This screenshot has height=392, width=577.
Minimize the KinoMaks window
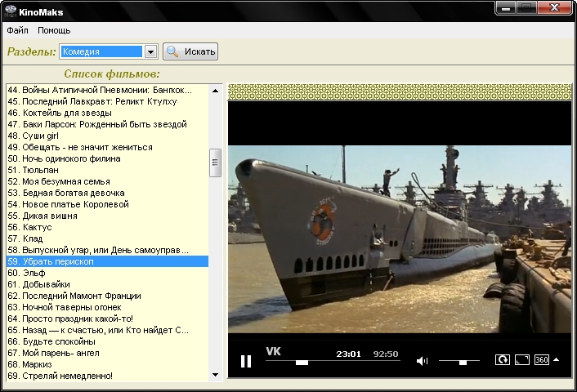tap(506, 7)
